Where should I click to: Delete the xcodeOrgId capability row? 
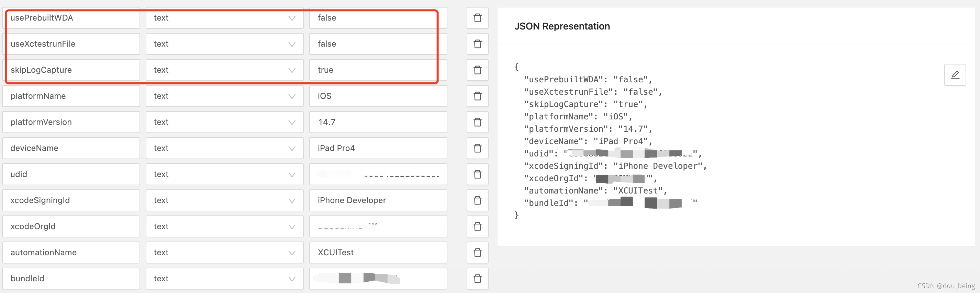point(477,226)
